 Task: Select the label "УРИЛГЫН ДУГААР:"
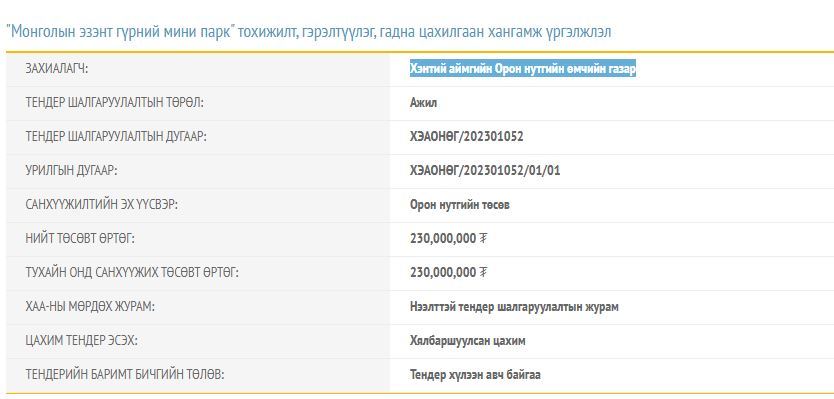pyautogui.click(x=71, y=171)
